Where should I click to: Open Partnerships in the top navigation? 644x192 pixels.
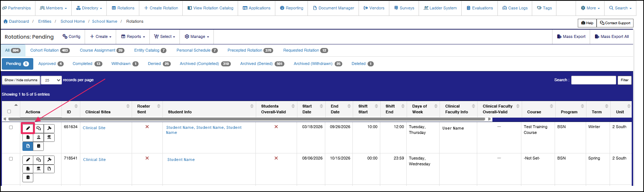[17, 8]
